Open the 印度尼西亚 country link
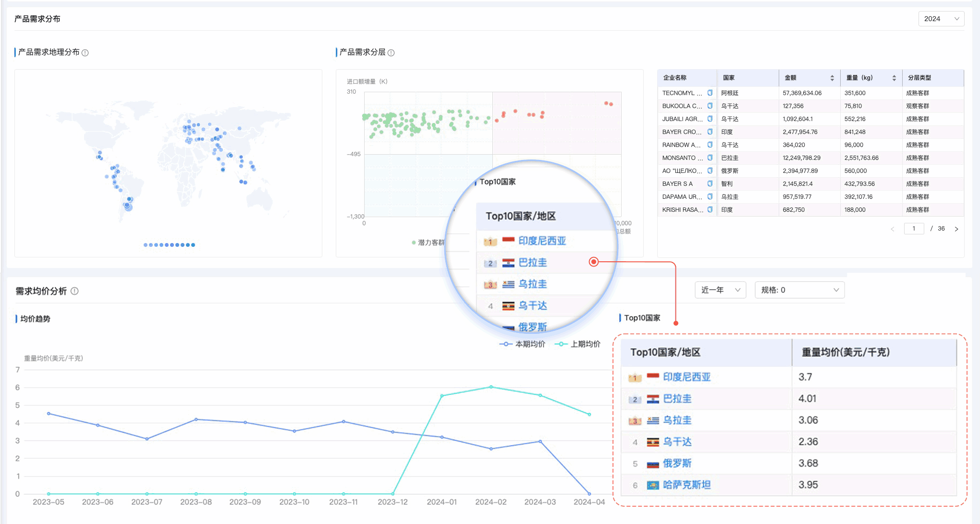 click(x=687, y=377)
